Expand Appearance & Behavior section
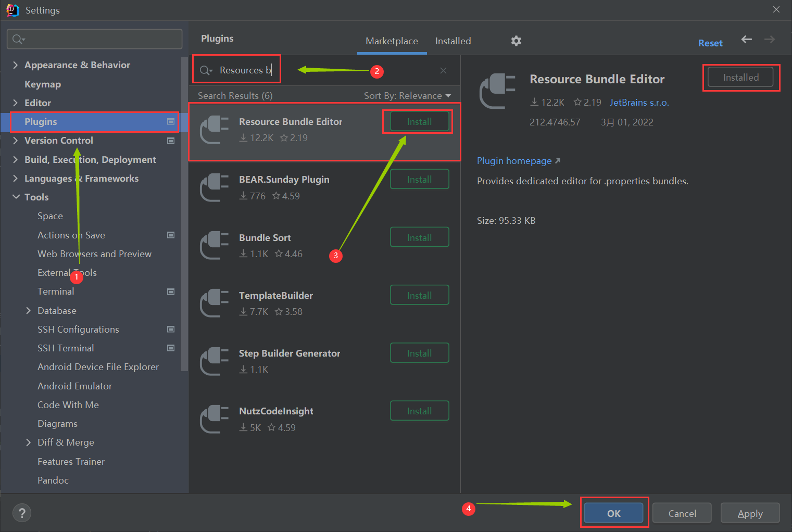Screen dimensions: 792x532 15,65
